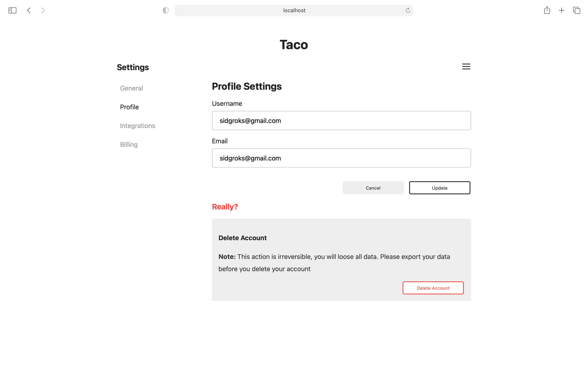Click the Username input field
The height and width of the screenshot is (367, 588).
[x=341, y=120]
